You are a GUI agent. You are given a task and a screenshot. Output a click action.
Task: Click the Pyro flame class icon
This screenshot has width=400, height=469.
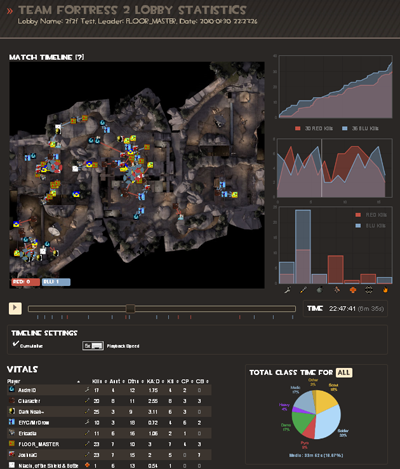coord(385,290)
